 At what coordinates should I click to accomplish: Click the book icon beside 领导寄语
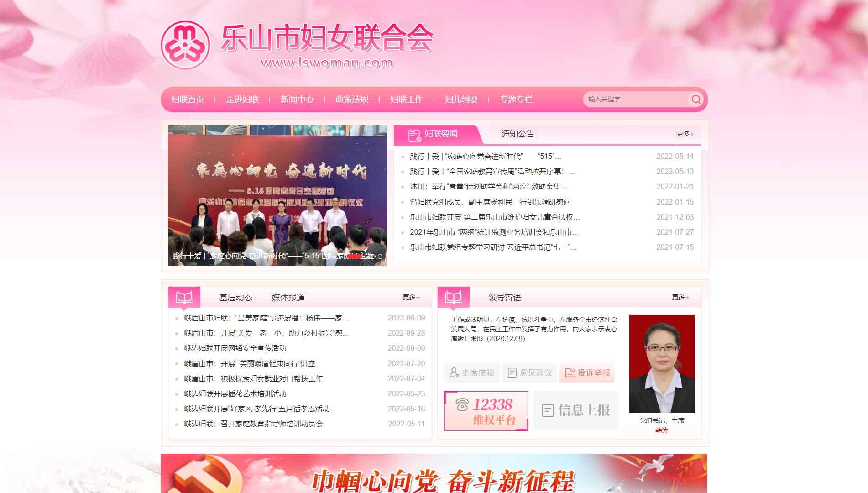point(454,298)
